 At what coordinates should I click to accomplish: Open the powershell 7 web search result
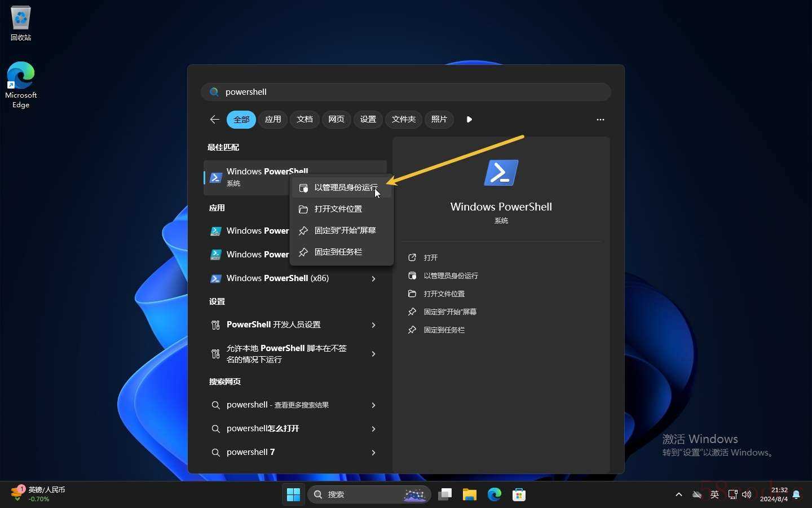pos(295,452)
